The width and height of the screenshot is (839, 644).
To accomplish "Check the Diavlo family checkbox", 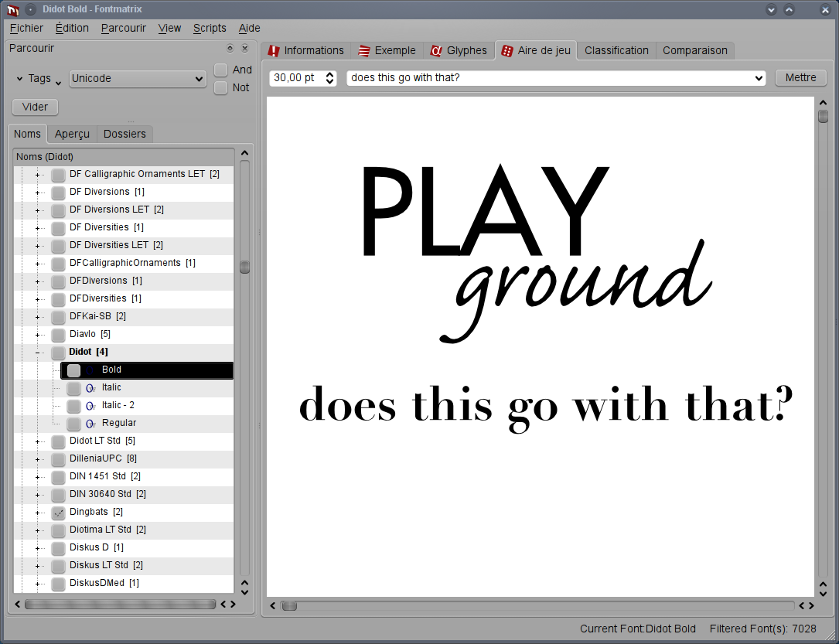I will point(58,335).
